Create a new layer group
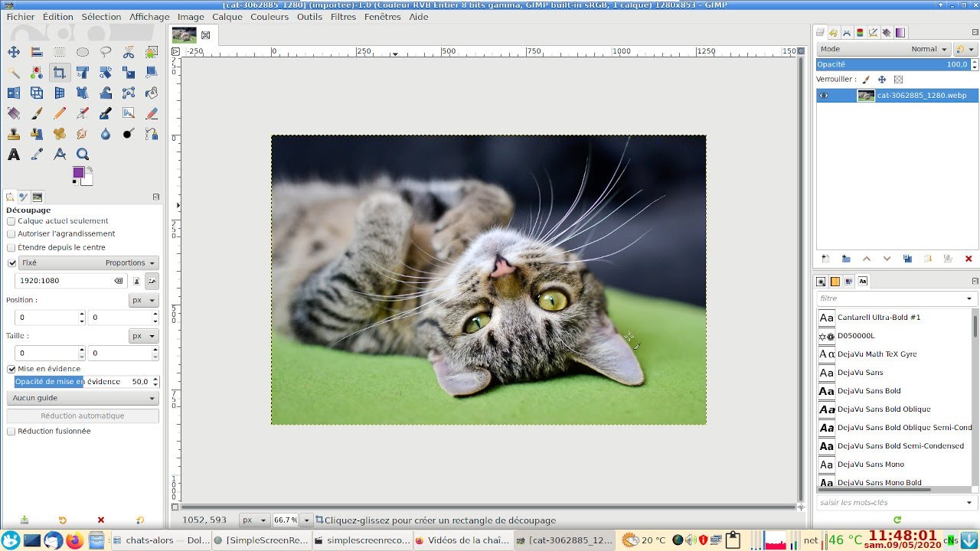 pos(846,259)
